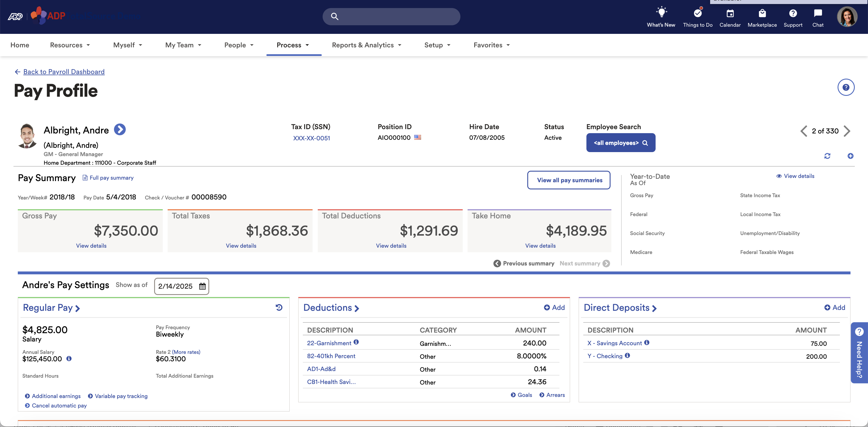Open Things to Do checklist icon
The height and width of the screenshot is (427, 868).
[x=697, y=13]
